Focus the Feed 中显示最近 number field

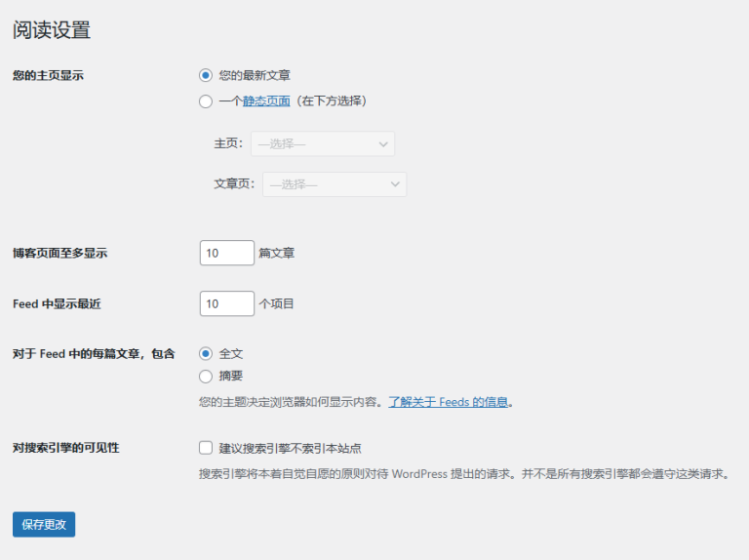coord(226,303)
